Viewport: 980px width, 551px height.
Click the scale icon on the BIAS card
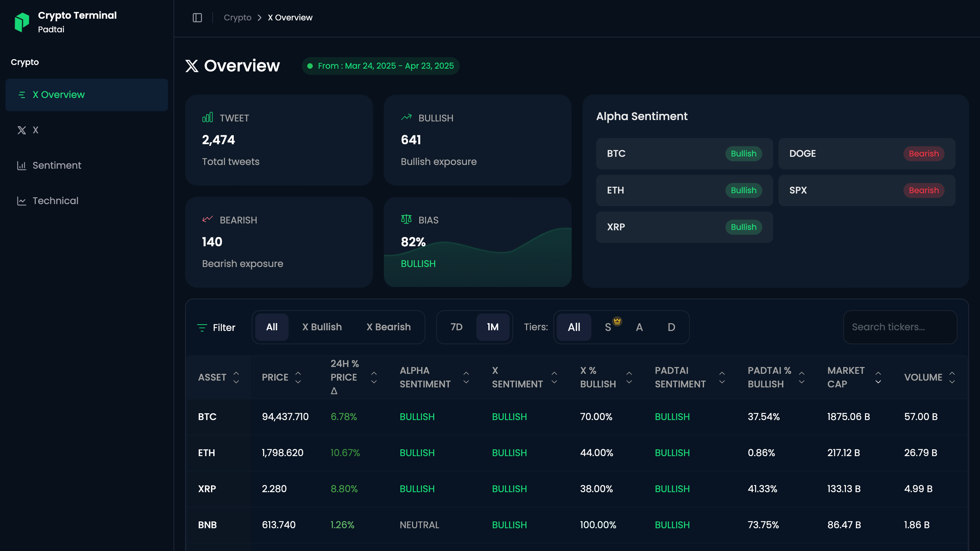(406, 219)
